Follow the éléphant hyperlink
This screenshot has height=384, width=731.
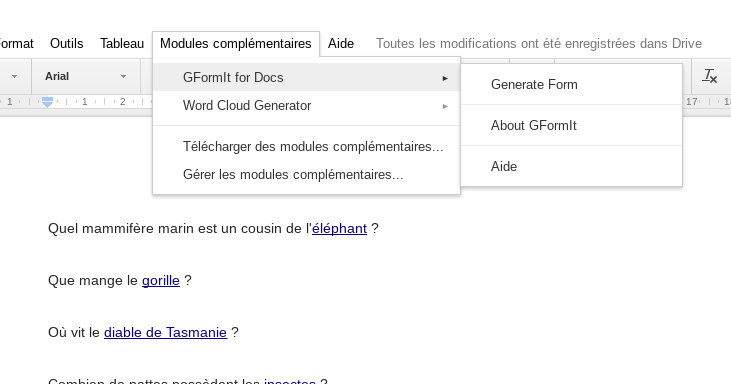click(339, 228)
